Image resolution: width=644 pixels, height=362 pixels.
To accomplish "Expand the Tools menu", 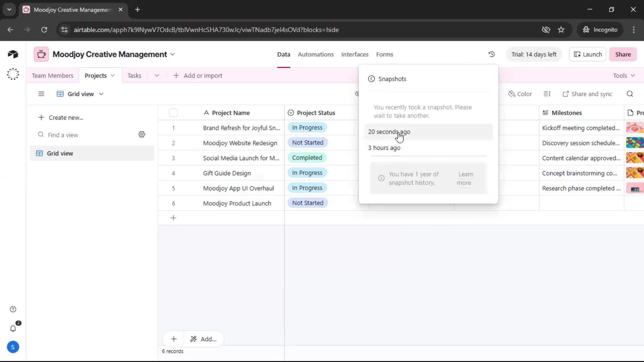I will pyautogui.click(x=624, y=75).
